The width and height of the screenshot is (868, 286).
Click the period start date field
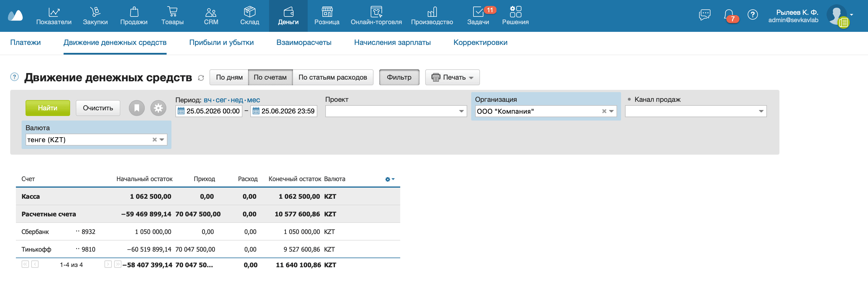209,111
